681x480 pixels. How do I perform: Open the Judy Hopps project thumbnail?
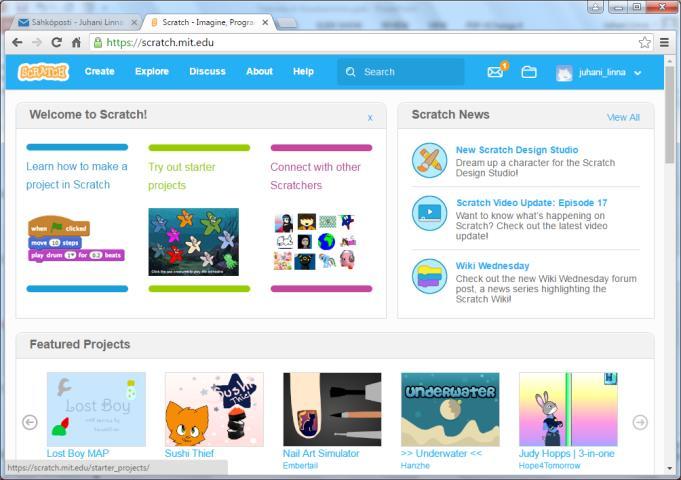coord(569,409)
